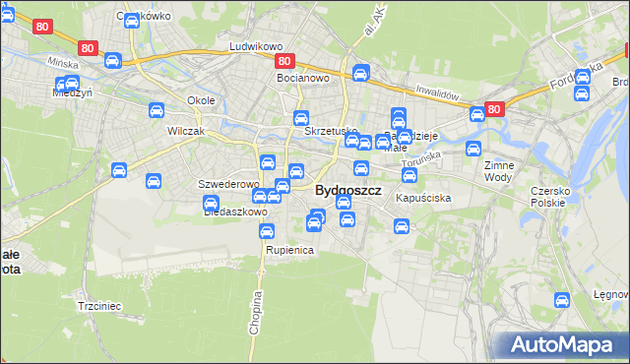The width and height of the screenshot is (630, 364).
Task: Open the car marker just above Rupienica
Action: click(x=267, y=231)
